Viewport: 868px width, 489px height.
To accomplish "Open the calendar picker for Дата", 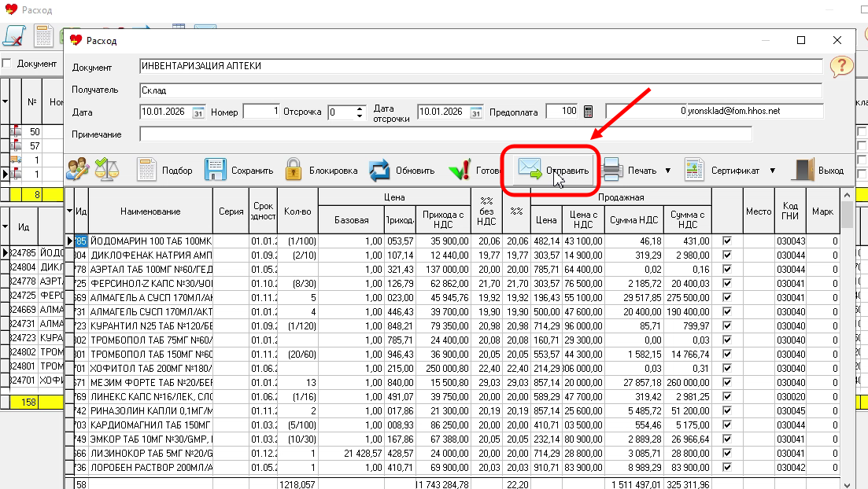I will [x=198, y=112].
